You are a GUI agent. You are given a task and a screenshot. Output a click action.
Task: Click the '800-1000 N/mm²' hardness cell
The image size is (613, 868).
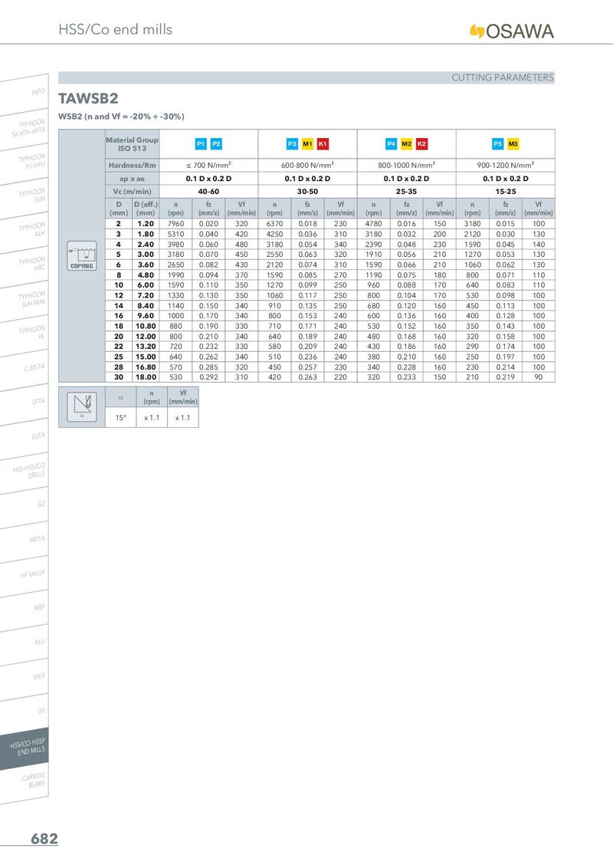coord(407,165)
